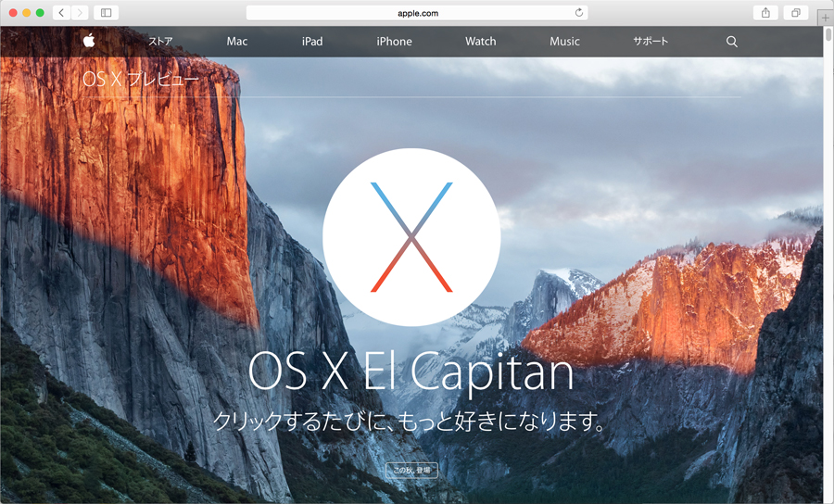834x504 pixels.
Task: Close the Safari window
Action: pos(13,13)
